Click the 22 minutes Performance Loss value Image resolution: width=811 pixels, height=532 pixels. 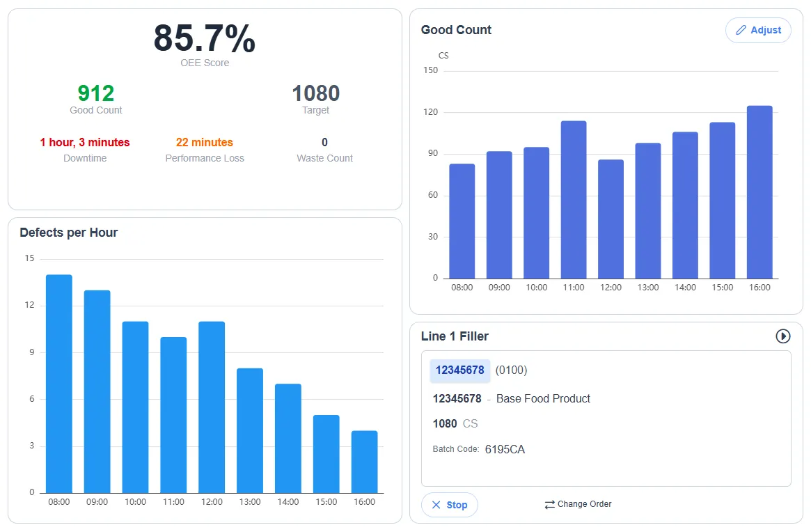(204, 142)
